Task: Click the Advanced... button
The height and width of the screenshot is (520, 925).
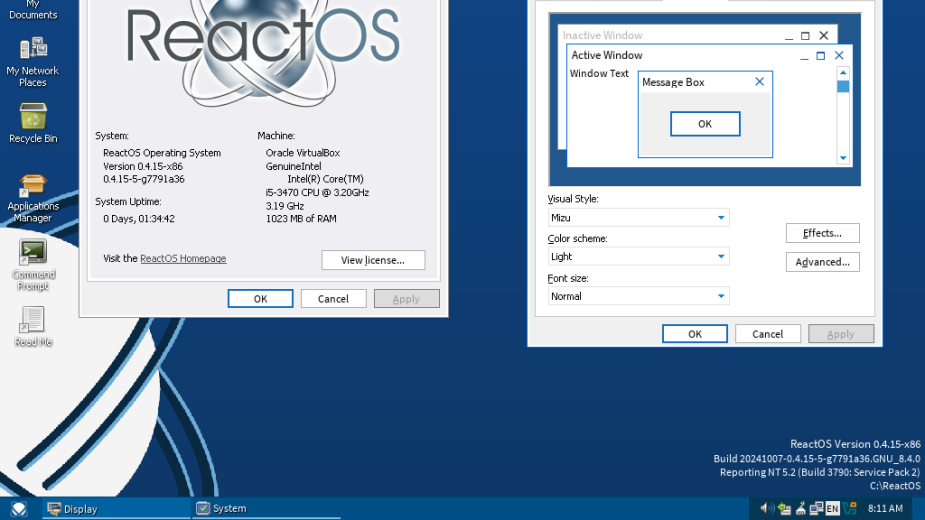Action: [x=822, y=262]
